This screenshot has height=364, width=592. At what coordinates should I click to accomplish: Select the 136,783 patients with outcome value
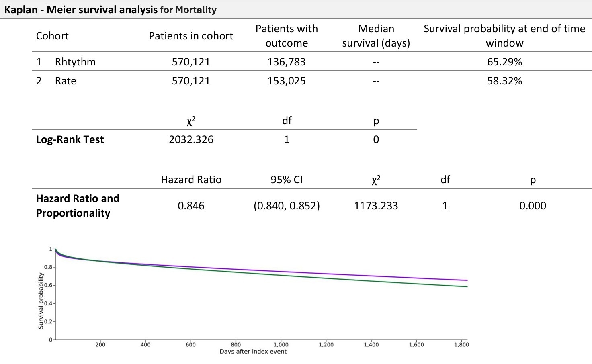pyautogui.click(x=287, y=62)
